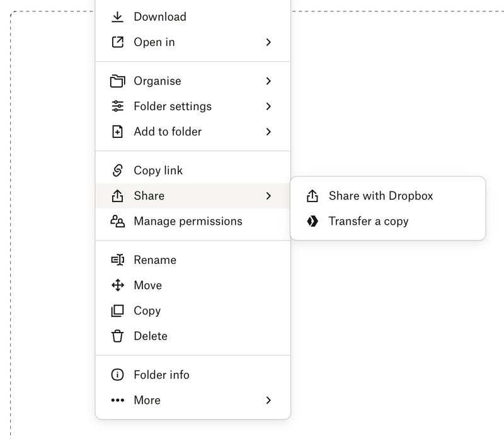Expand the Organise submenu chevron
Screen dimensions: 504x439
(268, 81)
